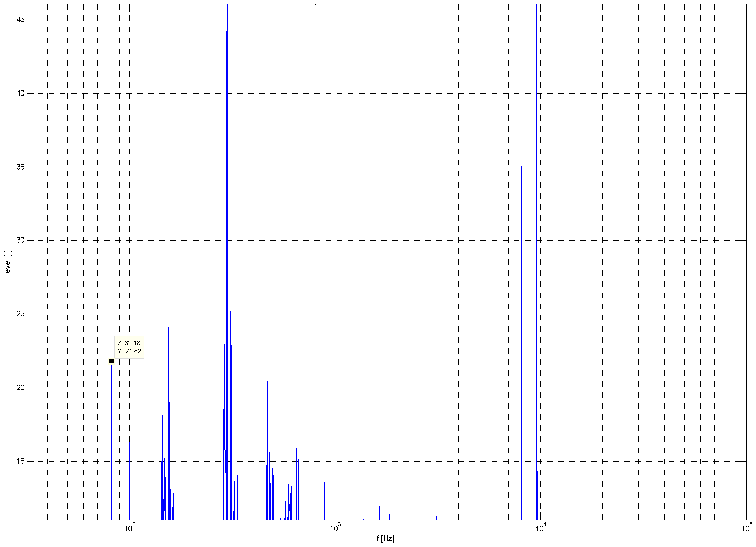The height and width of the screenshot is (547, 756).
Task: Click the y-axis tick label 25
Action: pos(20,314)
